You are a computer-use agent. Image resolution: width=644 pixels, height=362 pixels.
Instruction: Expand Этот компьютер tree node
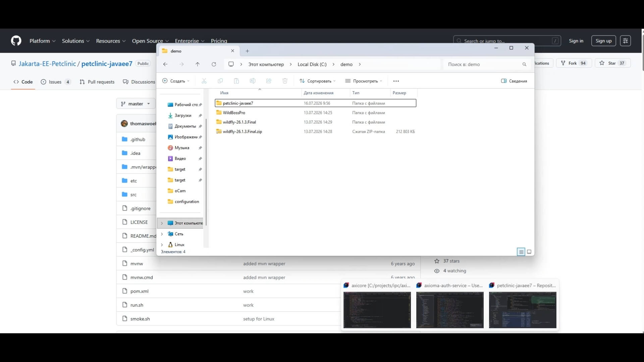pos(162,223)
